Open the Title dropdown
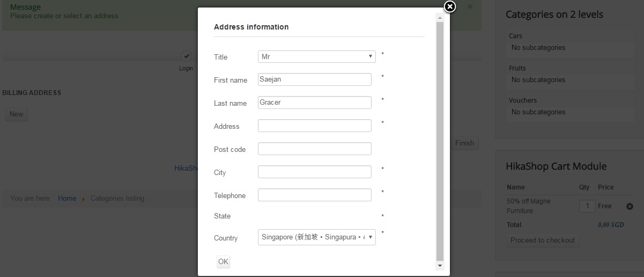The width and height of the screenshot is (644, 277). [x=316, y=56]
